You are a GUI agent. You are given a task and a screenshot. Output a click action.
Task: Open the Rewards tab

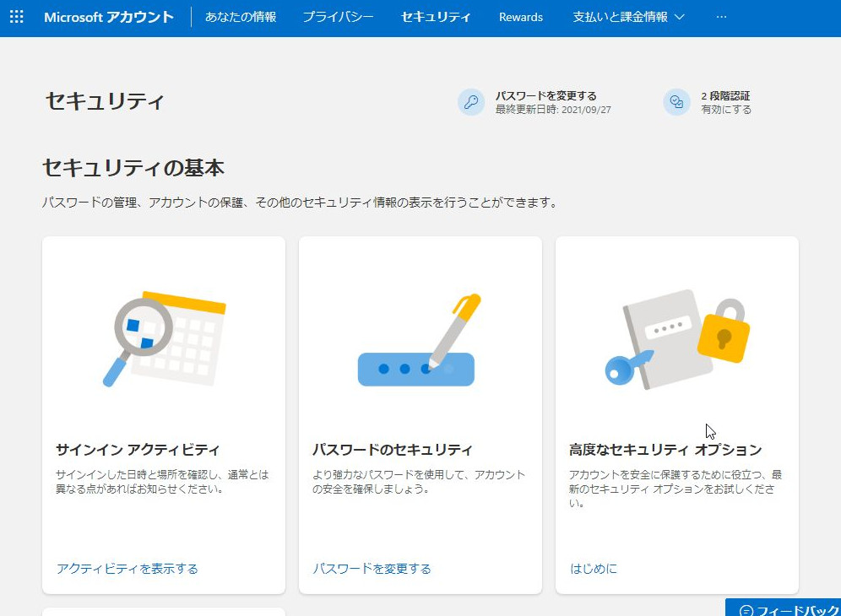pyautogui.click(x=521, y=17)
